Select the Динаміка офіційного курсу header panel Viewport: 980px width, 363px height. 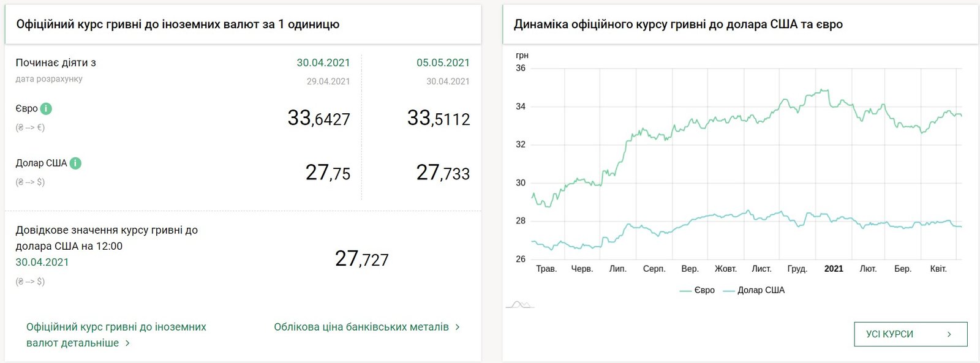coord(677,24)
